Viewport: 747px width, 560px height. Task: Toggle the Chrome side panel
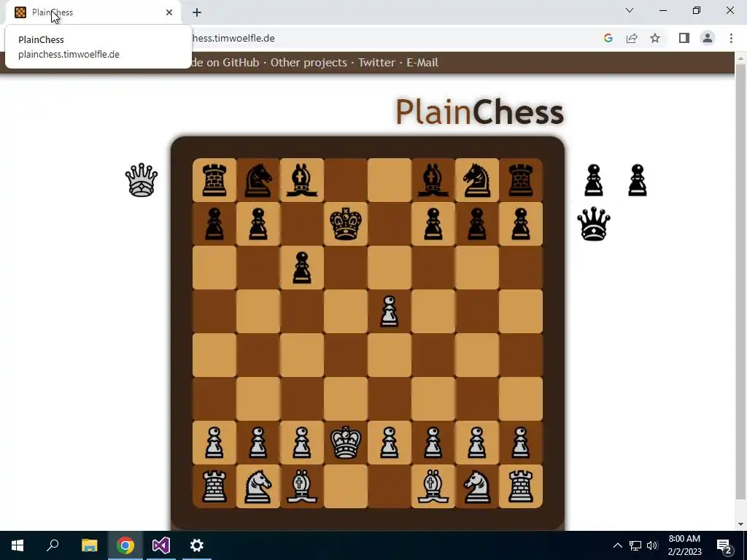684,38
